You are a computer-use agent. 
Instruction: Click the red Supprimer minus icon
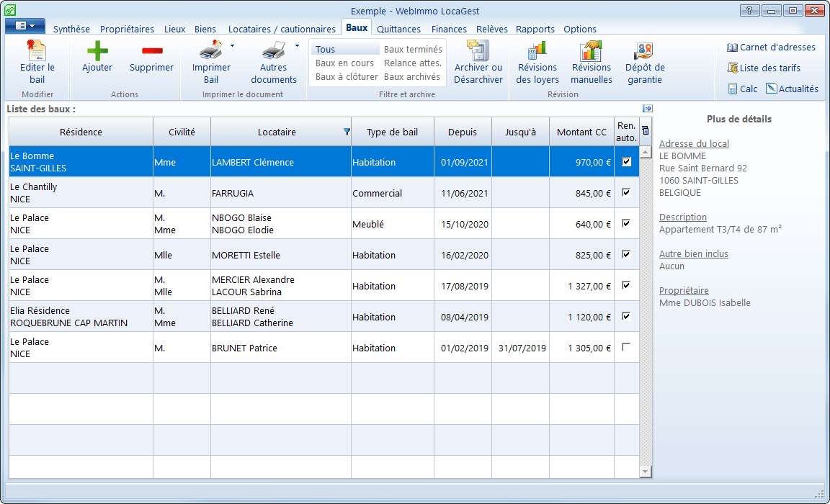click(x=151, y=51)
